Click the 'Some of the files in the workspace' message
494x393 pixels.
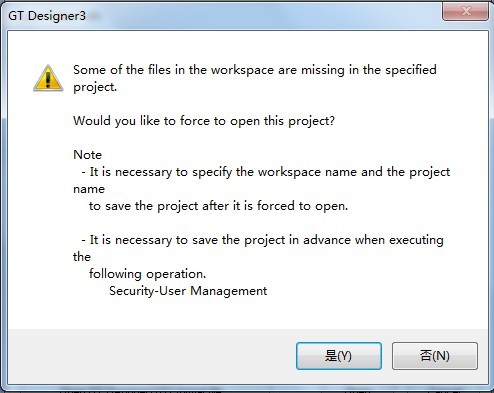[255, 70]
